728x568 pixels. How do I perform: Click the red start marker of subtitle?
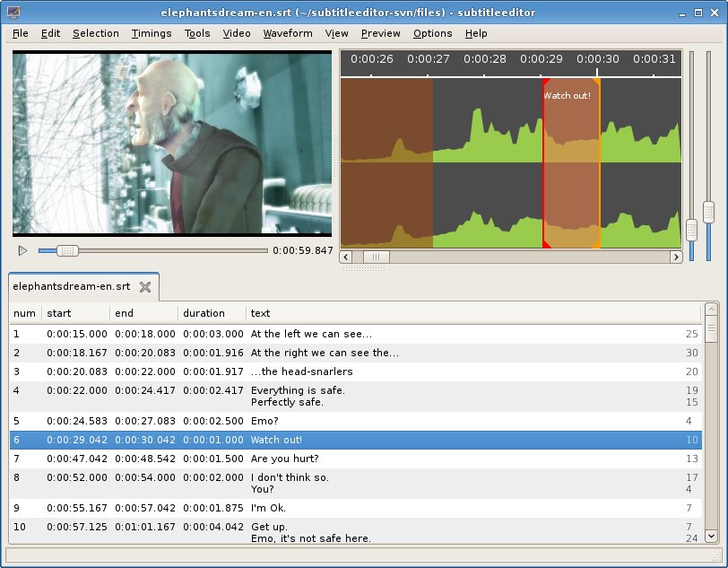click(543, 162)
